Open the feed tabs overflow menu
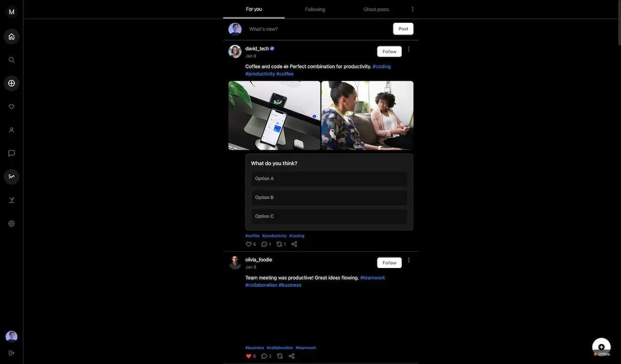621x364 pixels. (x=413, y=9)
